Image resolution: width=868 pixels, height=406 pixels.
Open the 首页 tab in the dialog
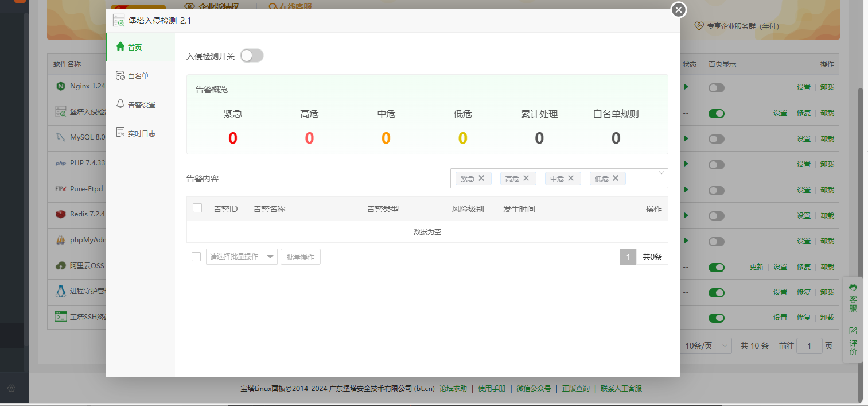(x=141, y=47)
